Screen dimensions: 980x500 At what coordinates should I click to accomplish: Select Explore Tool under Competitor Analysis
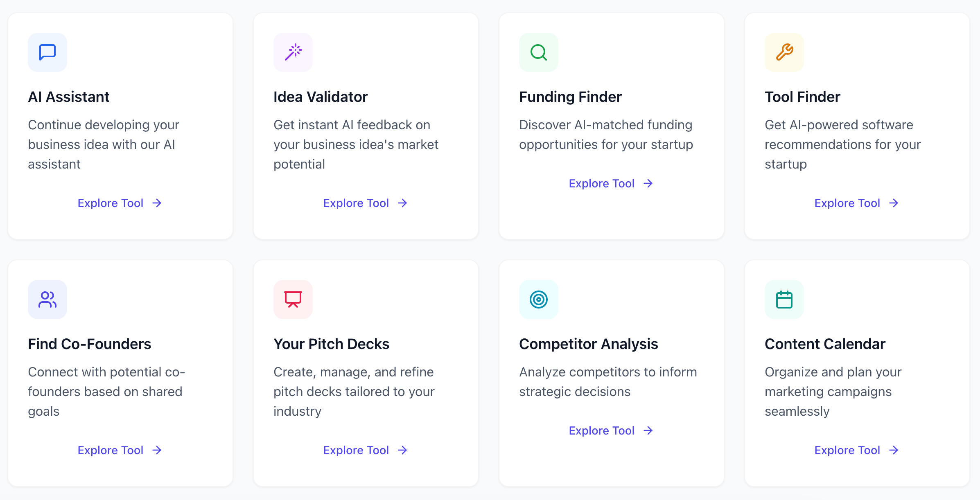point(611,430)
